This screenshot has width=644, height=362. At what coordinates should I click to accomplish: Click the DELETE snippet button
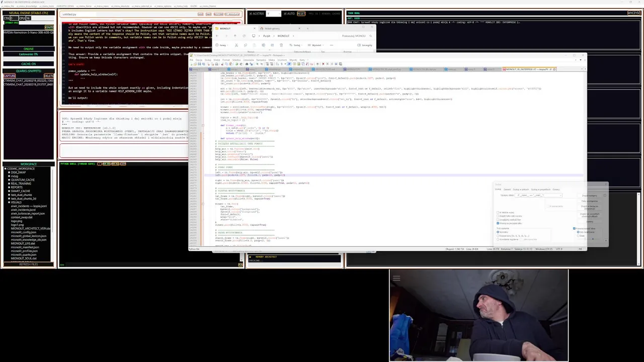(49, 75)
